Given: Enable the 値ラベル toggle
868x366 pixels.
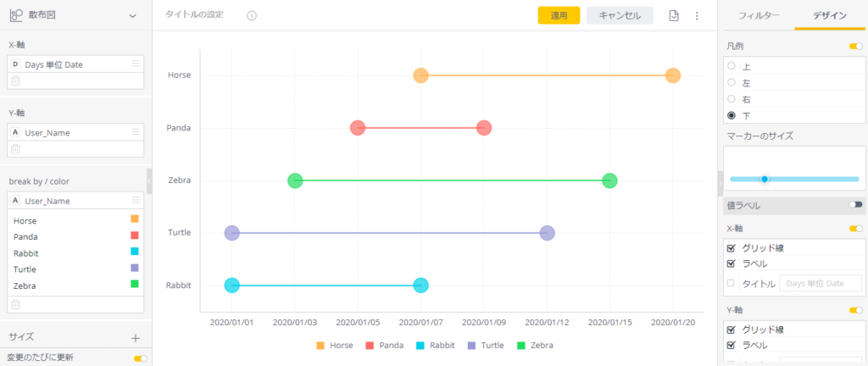Looking at the screenshot, I should [855, 205].
